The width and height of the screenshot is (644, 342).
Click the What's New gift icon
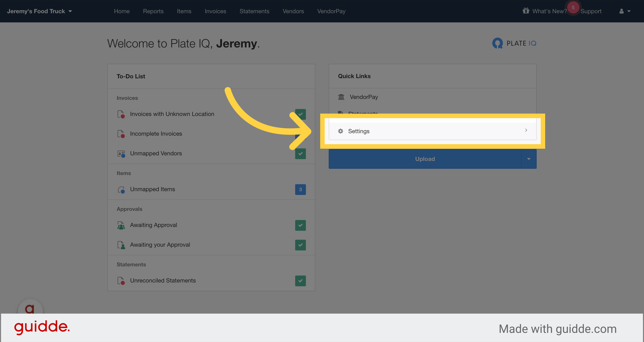coord(526,11)
